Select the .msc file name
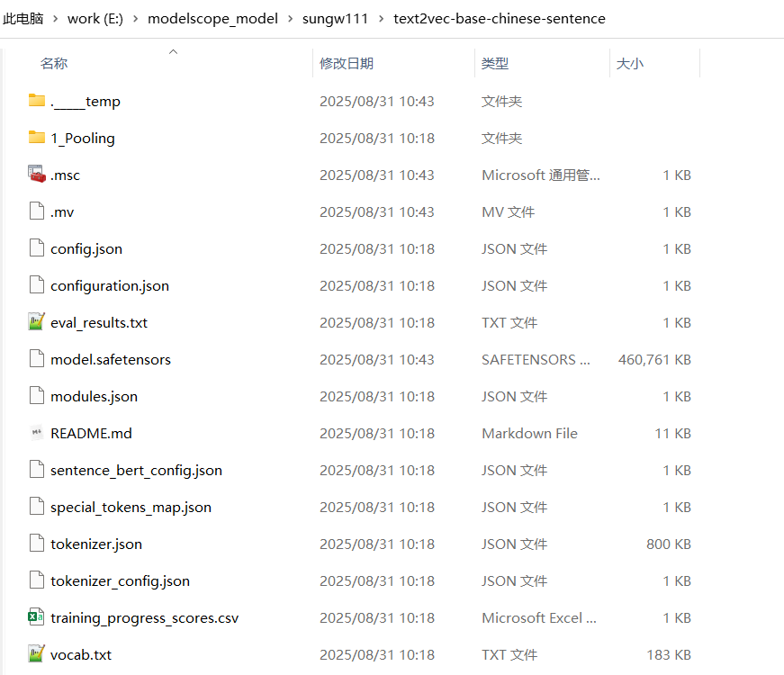 click(65, 175)
